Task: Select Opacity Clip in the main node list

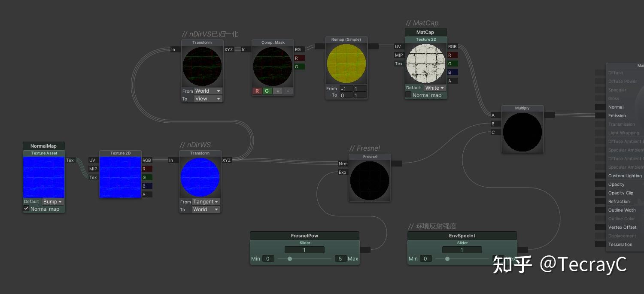Action: point(621,193)
